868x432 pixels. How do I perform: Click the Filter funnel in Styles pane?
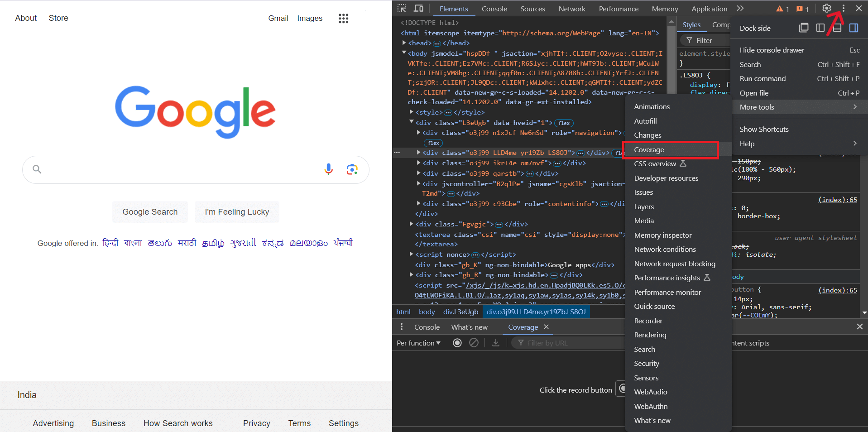[689, 40]
